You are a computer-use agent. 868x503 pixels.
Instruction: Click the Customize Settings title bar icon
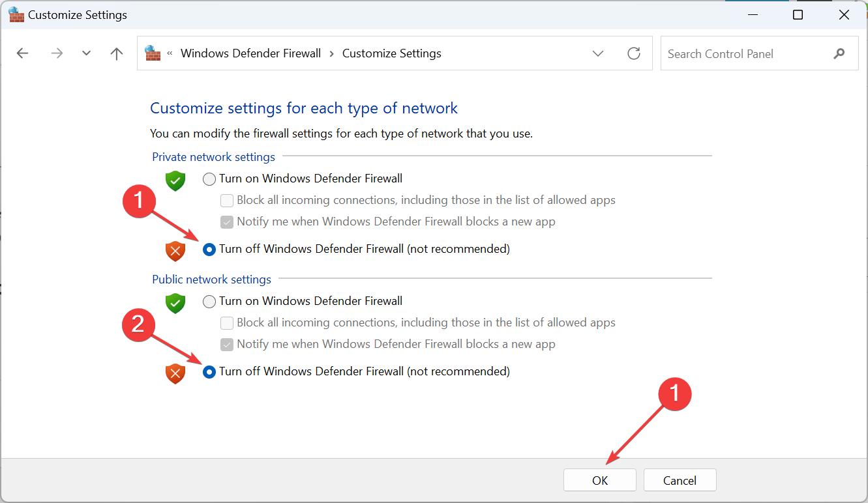pos(16,14)
